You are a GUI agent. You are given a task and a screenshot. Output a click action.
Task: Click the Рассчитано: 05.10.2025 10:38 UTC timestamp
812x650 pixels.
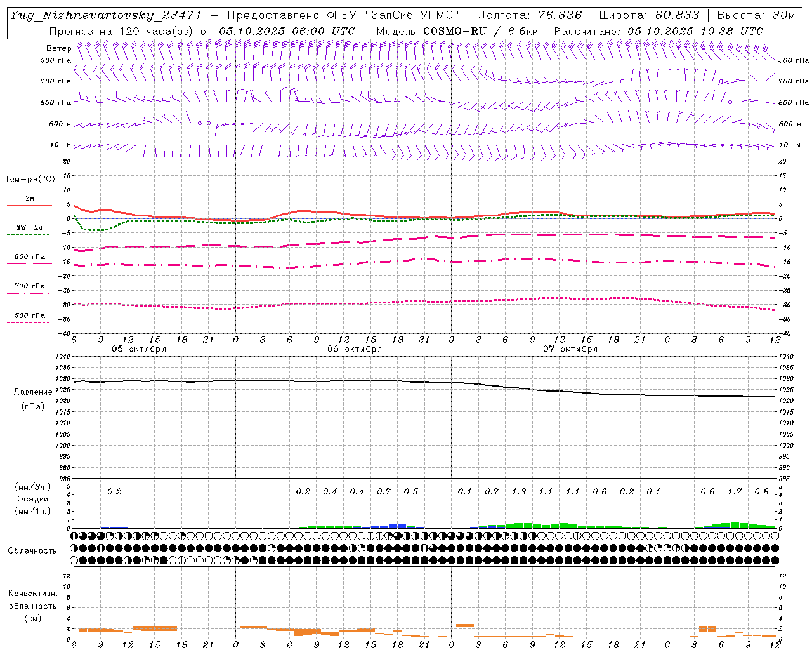pos(658,31)
